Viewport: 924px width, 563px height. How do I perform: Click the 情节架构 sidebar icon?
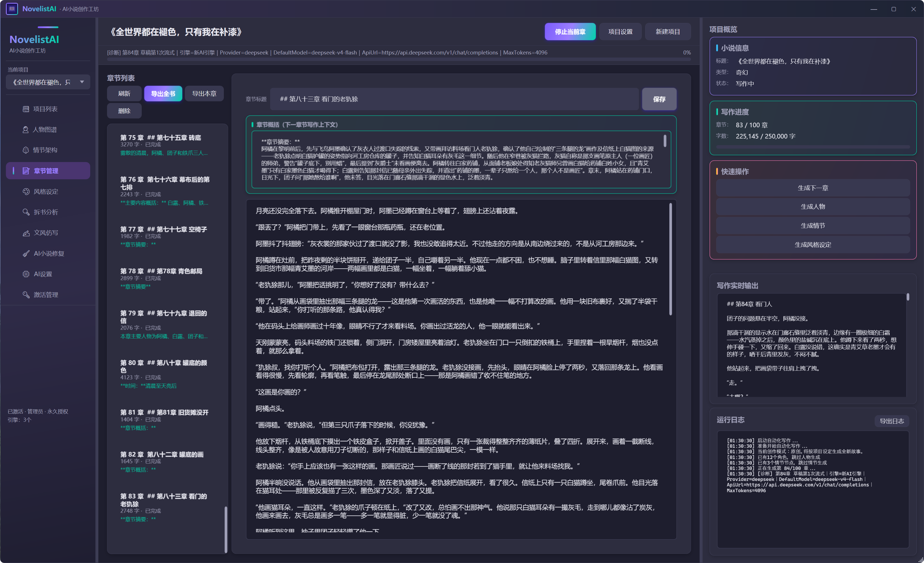[x=26, y=150]
